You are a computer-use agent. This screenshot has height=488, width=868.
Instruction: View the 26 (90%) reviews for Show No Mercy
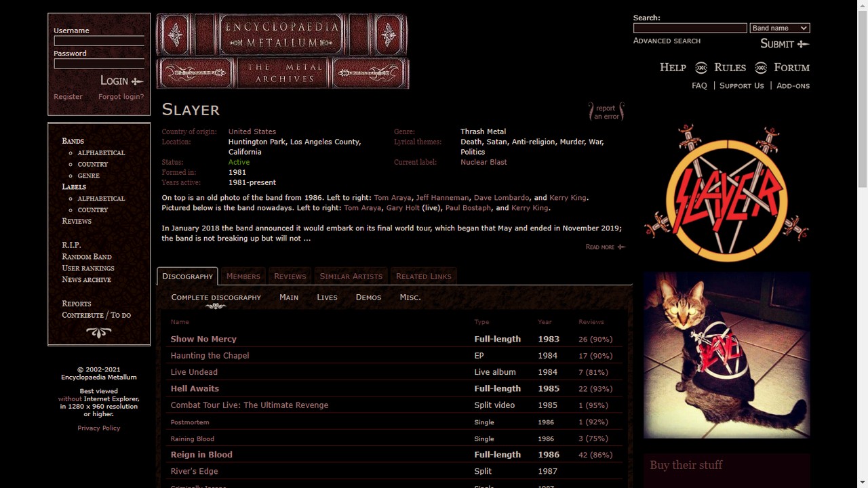595,339
